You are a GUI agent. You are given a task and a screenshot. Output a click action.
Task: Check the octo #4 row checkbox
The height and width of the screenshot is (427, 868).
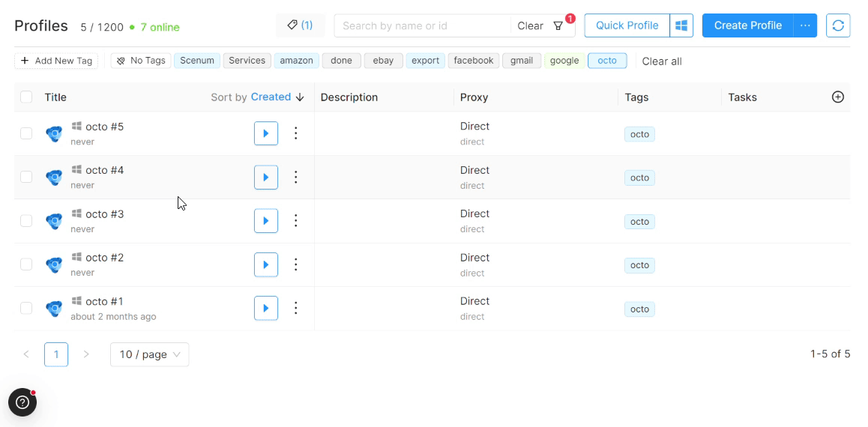point(26,177)
